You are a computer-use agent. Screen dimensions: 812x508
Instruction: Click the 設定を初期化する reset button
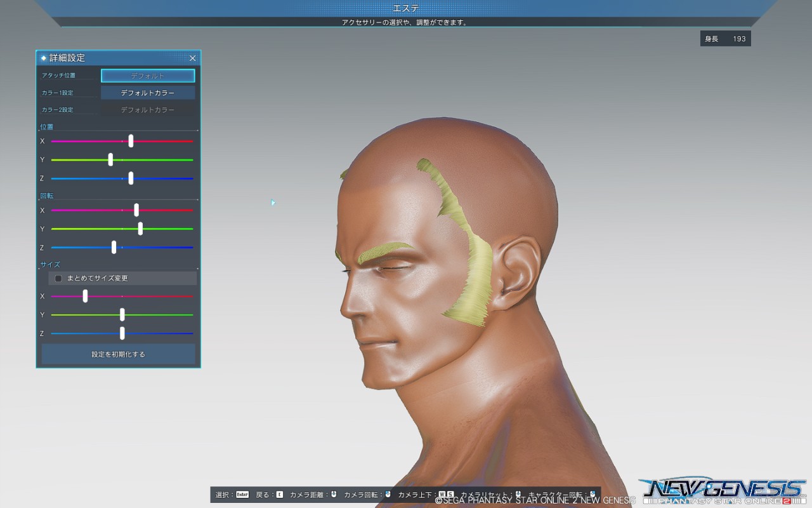pos(119,354)
